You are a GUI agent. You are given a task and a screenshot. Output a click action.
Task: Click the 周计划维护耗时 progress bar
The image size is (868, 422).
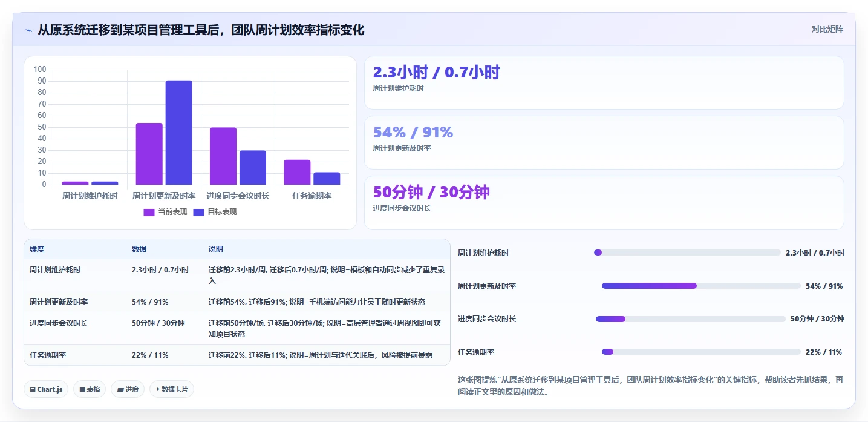pos(687,252)
